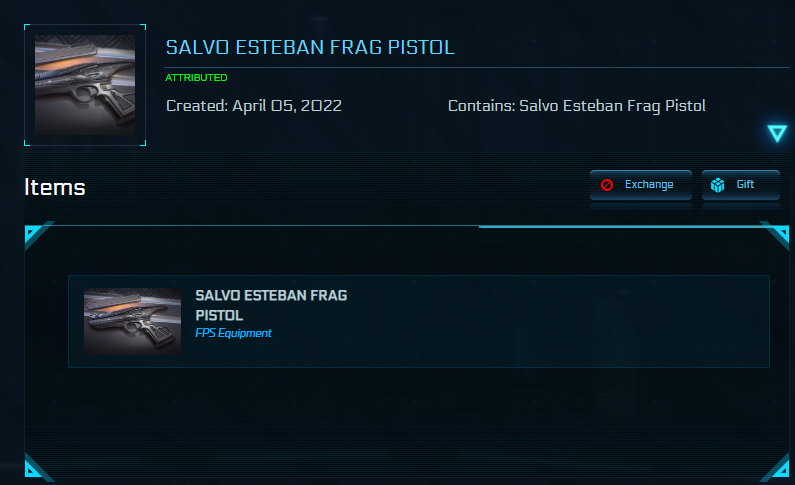Click the red prohibition icon on Exchange
This screenshot has height=485, width=795.
tap(607, 185)
